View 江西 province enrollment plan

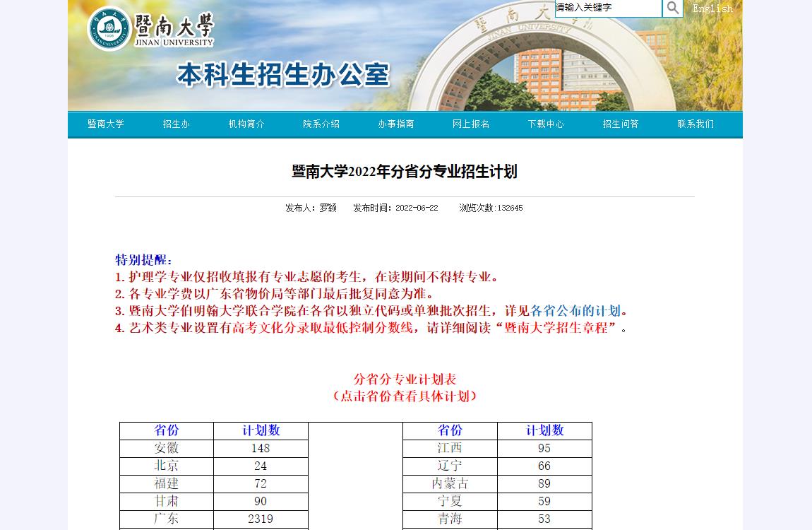pos(450,448)
